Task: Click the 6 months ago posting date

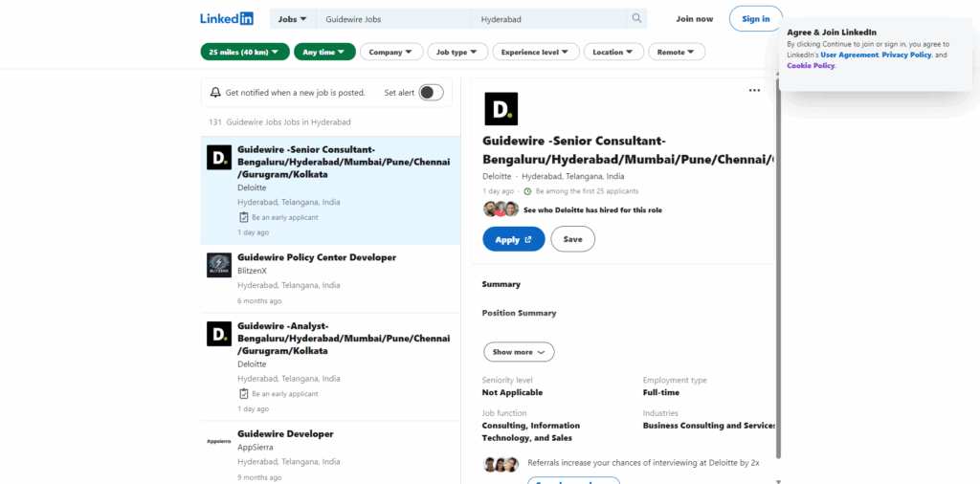Action: pyautogui.click(x=259, y=301)
